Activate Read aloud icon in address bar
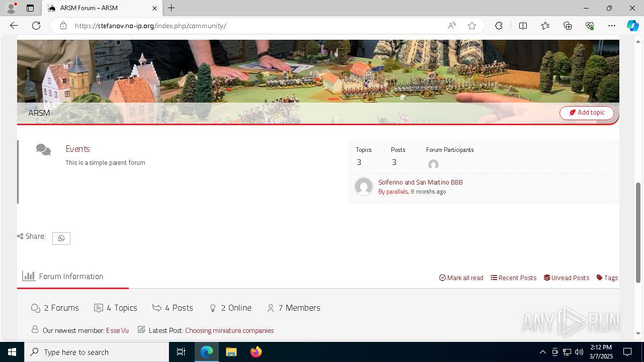 click(x=452, y=26)
